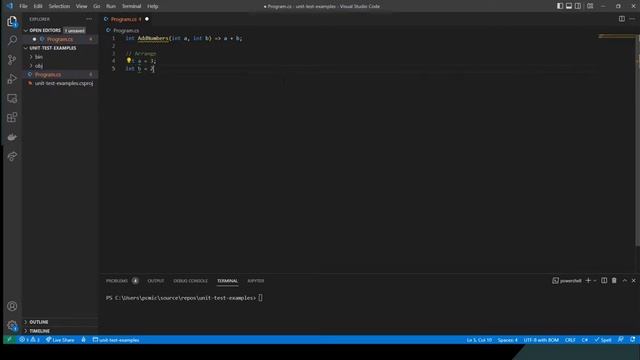This screenshot has width=640, height=360.
Task: Select the Terminal panel tab
Action: tap(227, 281)
